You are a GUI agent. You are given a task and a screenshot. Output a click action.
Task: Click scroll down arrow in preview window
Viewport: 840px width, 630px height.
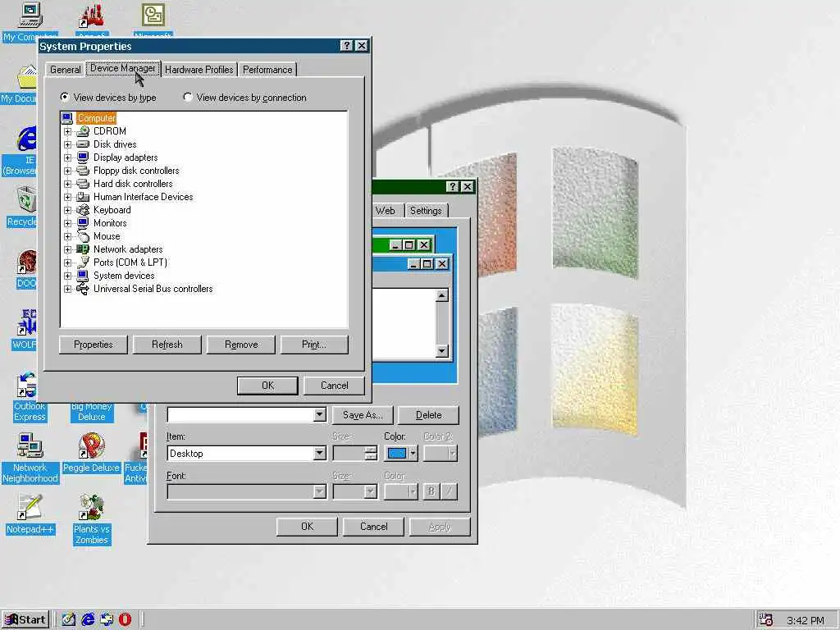pyautogui.click(x=442, y=351)
